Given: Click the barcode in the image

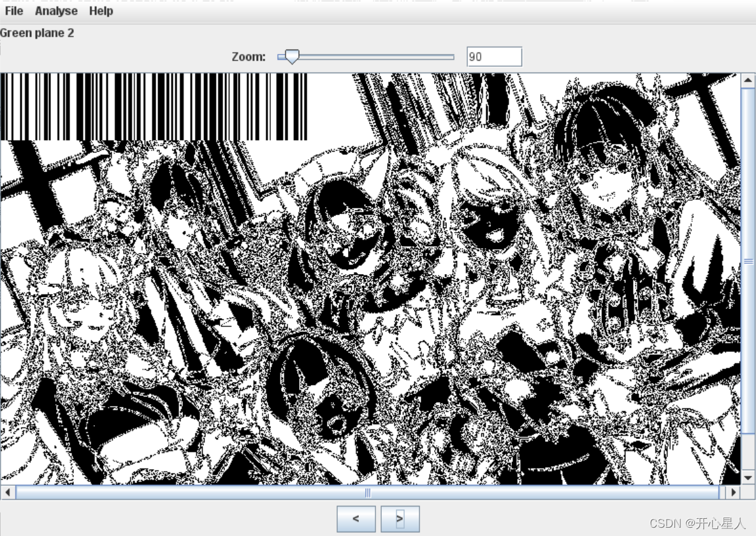Looking at the screenshot, I should pos(154,106).
